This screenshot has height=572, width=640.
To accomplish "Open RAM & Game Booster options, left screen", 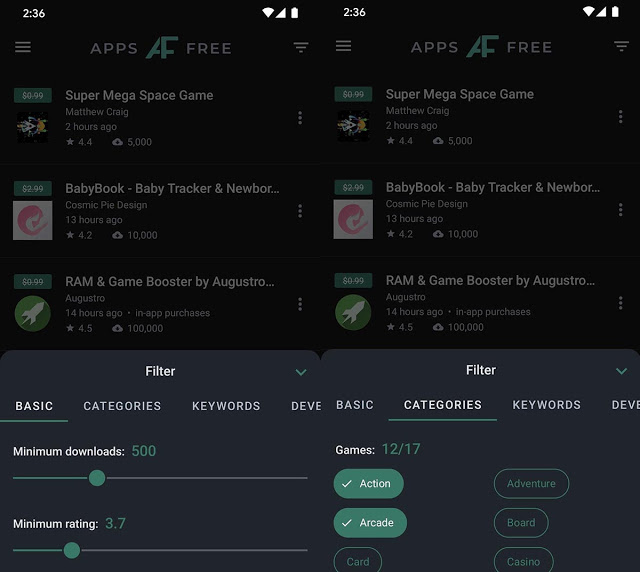I will point(300,304).
